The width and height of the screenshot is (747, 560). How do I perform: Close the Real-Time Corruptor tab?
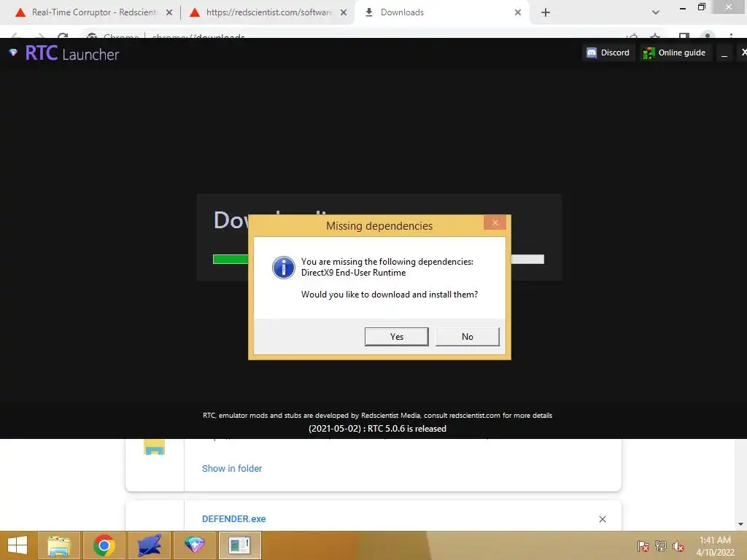pos(169,13)
